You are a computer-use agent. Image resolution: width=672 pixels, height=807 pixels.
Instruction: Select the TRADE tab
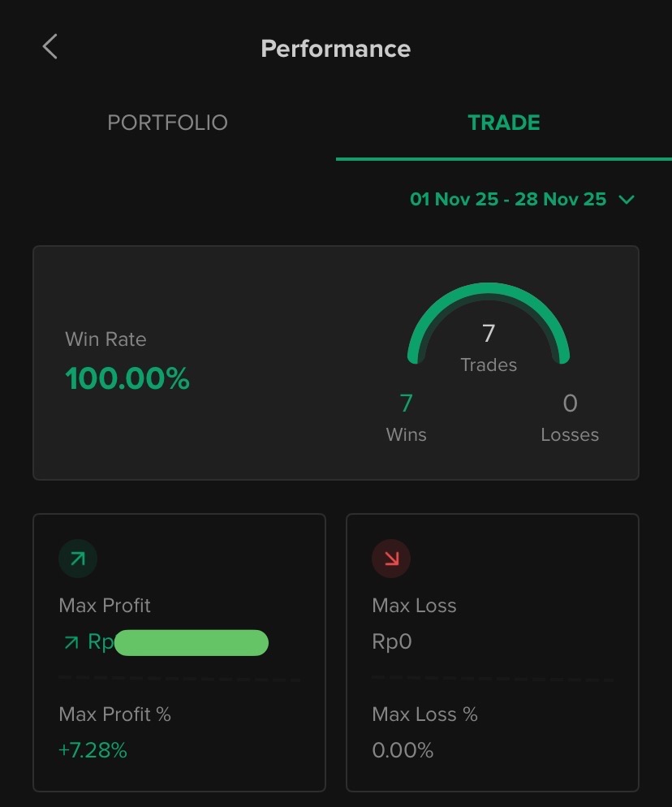tap(503, 123)
